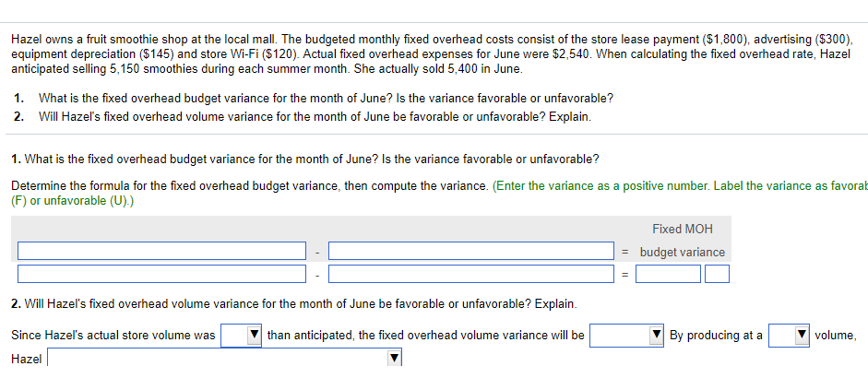Viewport: 868px width, 378px height.
Task: Click the bold heading for question 2
Action: (x=294, y=304)
